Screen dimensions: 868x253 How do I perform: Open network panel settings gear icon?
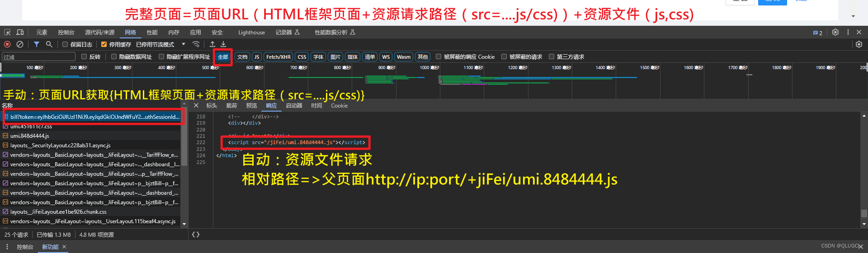tap(859, 44)
